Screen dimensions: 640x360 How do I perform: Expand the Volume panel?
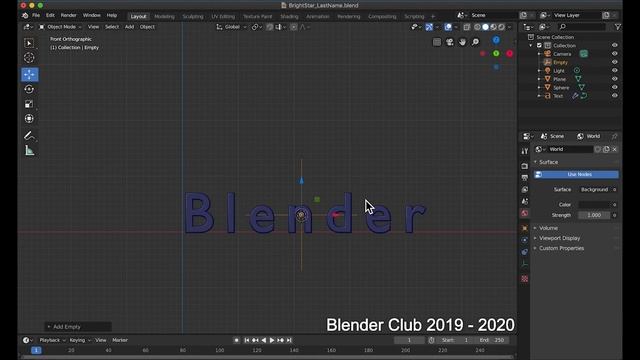[548, 228]
